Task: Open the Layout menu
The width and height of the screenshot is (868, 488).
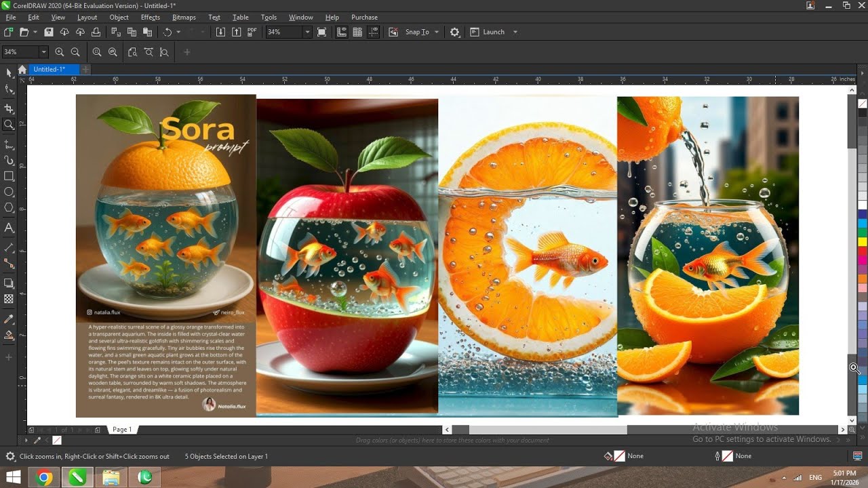Action: point(87,17)
